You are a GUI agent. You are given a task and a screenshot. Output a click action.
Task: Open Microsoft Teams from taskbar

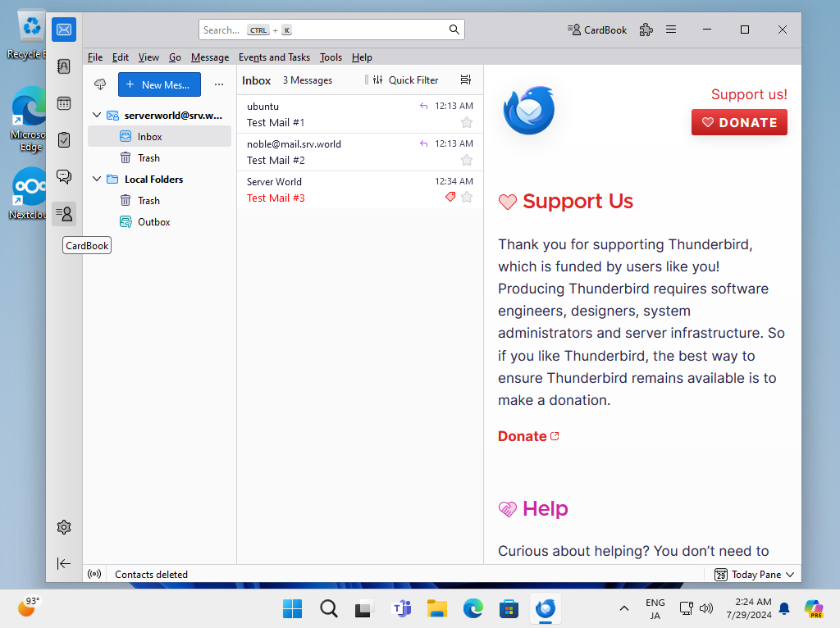[401, 608]
